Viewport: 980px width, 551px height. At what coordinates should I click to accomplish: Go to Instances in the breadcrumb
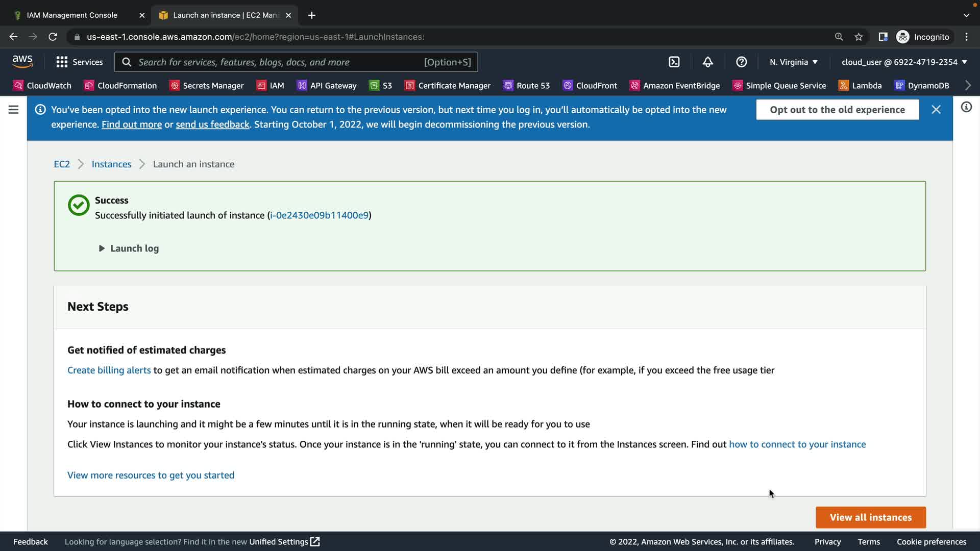point(111,164)
